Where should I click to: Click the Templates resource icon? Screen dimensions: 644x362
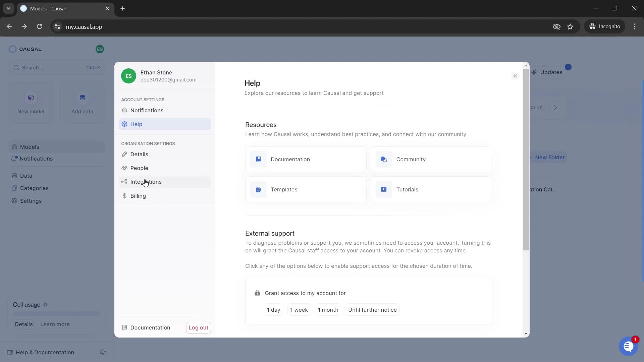(257, 189)
